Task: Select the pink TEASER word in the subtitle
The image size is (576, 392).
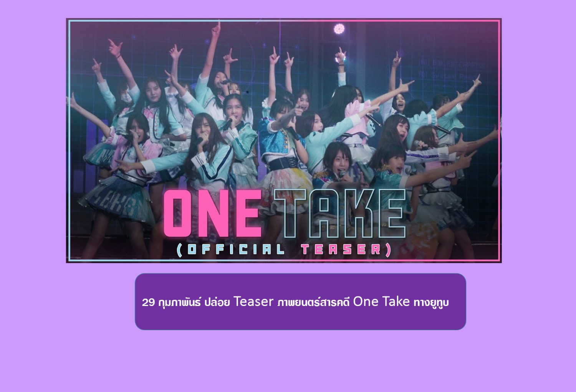Action: point(341,250)
